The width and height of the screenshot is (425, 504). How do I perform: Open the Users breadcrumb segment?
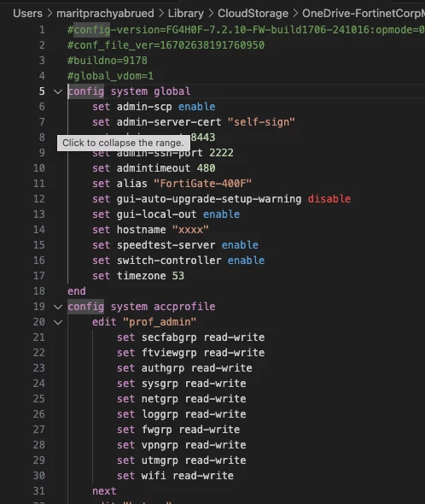[27, 14]
